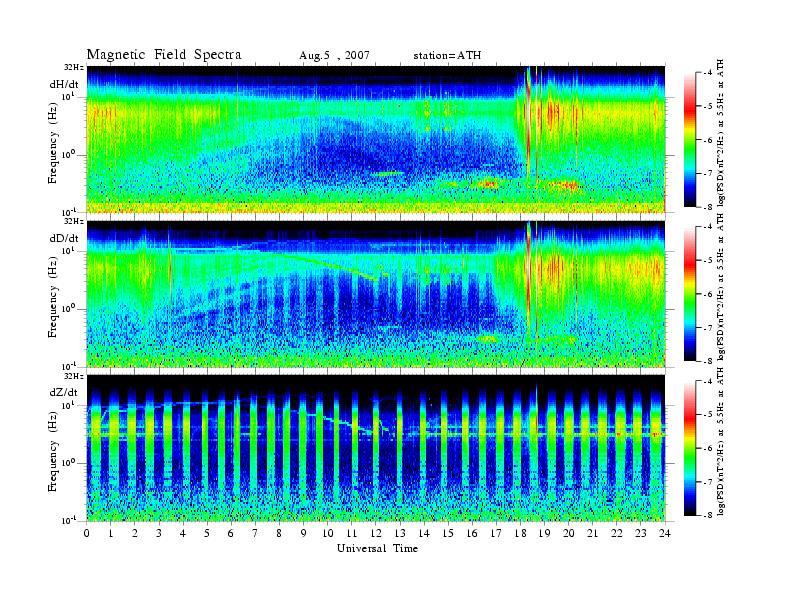The height and width of the screenshot is (612, 792).
Task: Click '32Hz' label of dD/dt panel
Action: pyautogui.click(x=74, y=221)
